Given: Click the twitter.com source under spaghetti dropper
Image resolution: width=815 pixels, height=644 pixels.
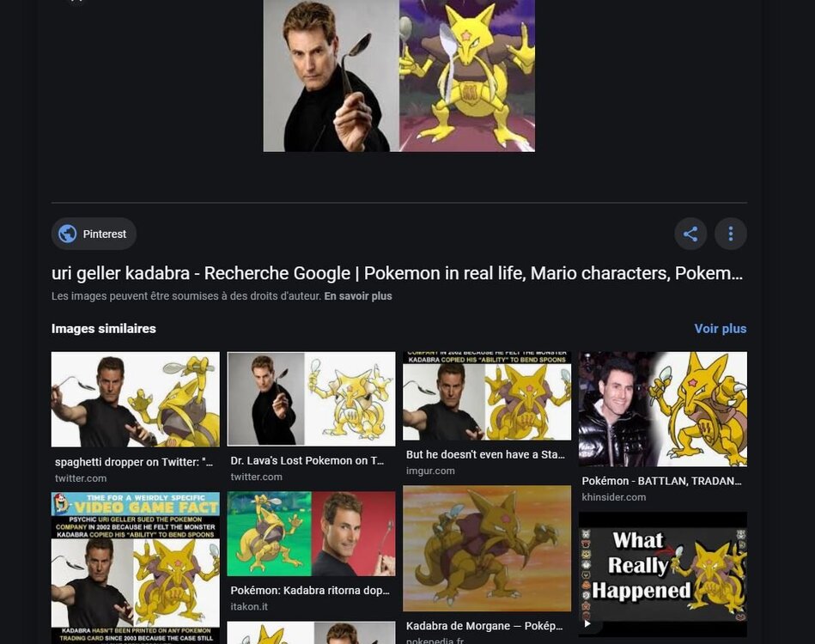Looking at the screenshot, I should pos(81,478).
